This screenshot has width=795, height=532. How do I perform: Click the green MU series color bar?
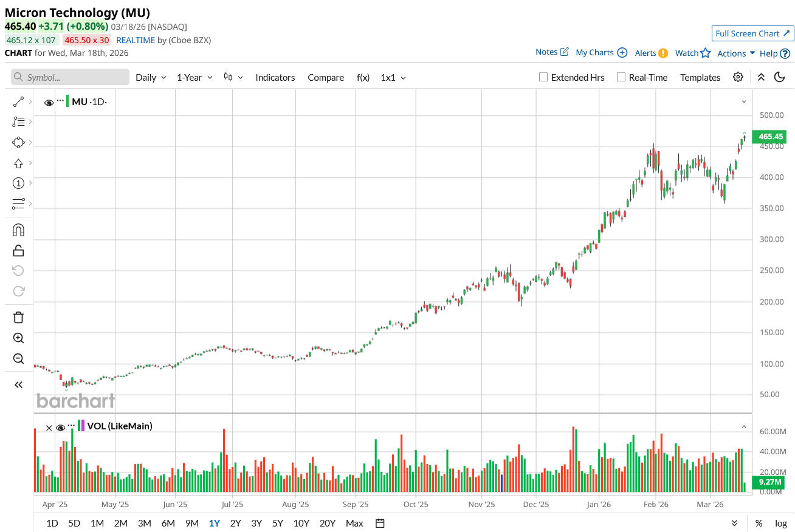click(x=67, y=101)
